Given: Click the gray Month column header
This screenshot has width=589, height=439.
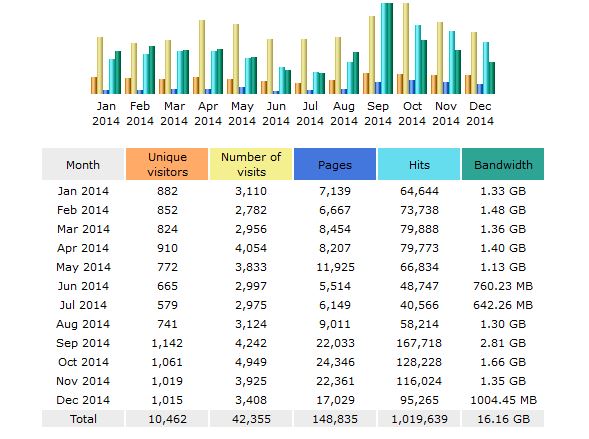Looking at the screenshot, I should click(83, 164).
